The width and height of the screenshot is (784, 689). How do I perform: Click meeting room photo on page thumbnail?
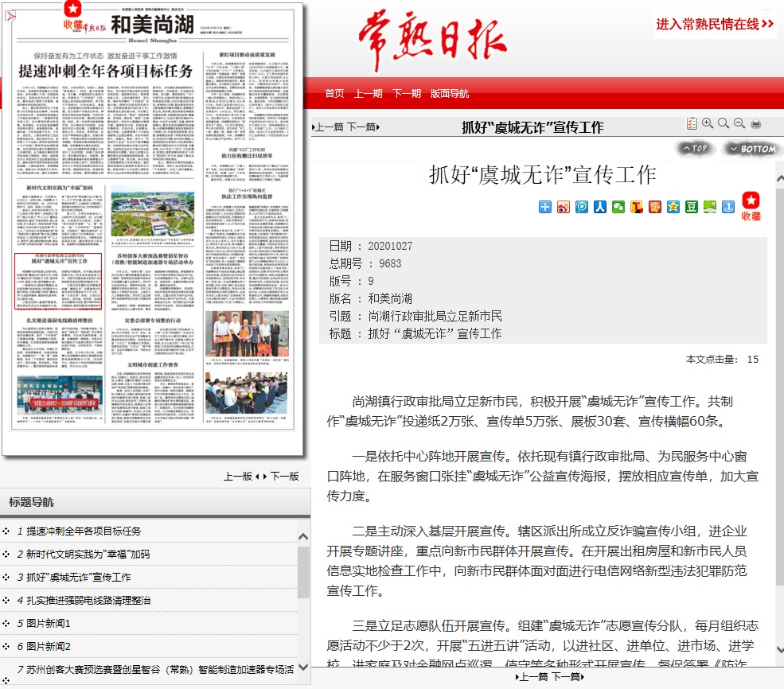click(247, 393)
